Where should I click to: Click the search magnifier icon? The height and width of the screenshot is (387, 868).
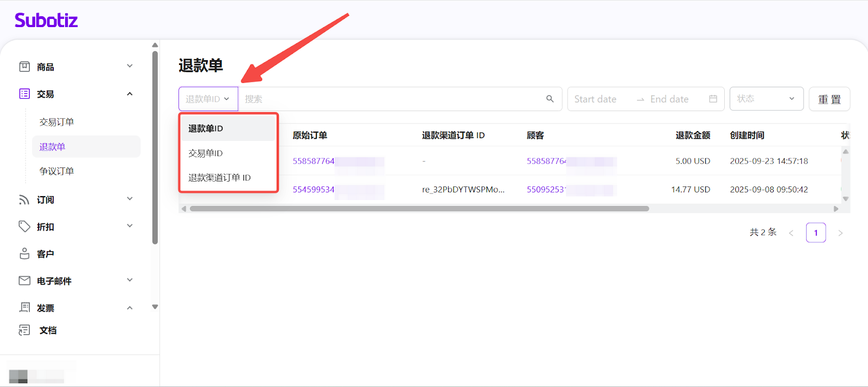(550, 99)
